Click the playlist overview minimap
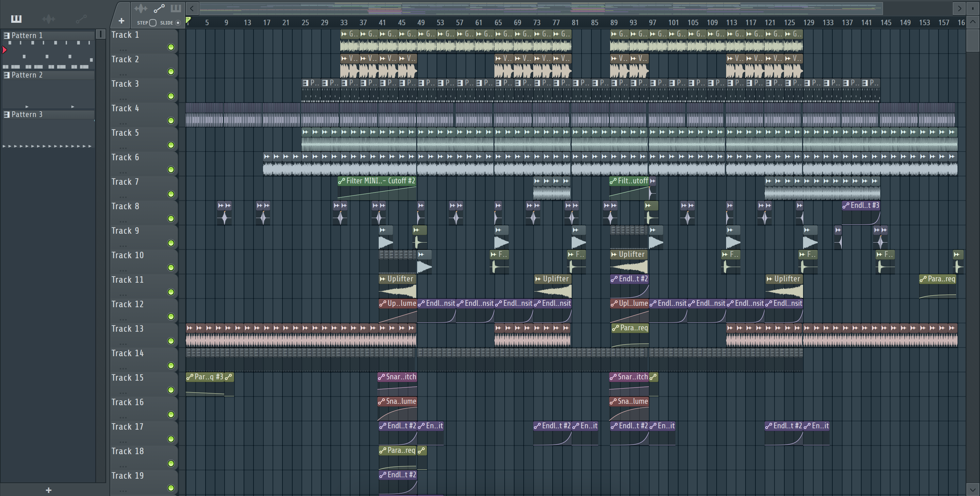The height and width of the screenshot is (496, 980). (541, 8)
